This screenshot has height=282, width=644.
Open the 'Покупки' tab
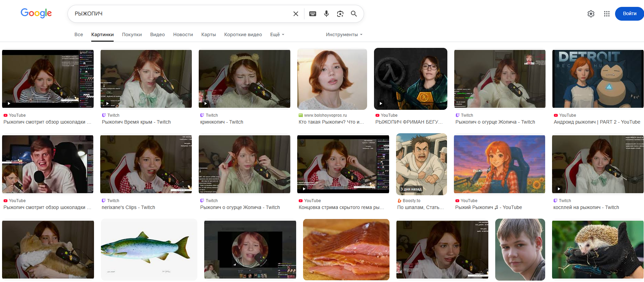click(x=132, y=35)
